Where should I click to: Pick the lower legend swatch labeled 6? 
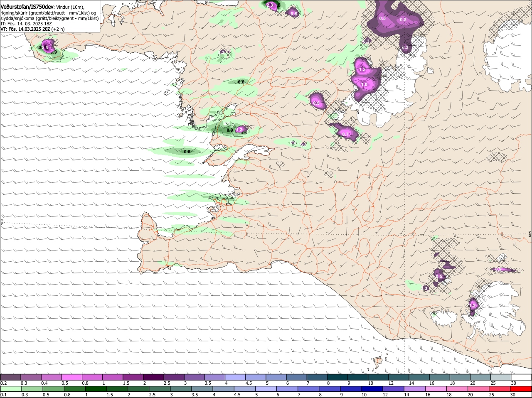click(287, 389)
